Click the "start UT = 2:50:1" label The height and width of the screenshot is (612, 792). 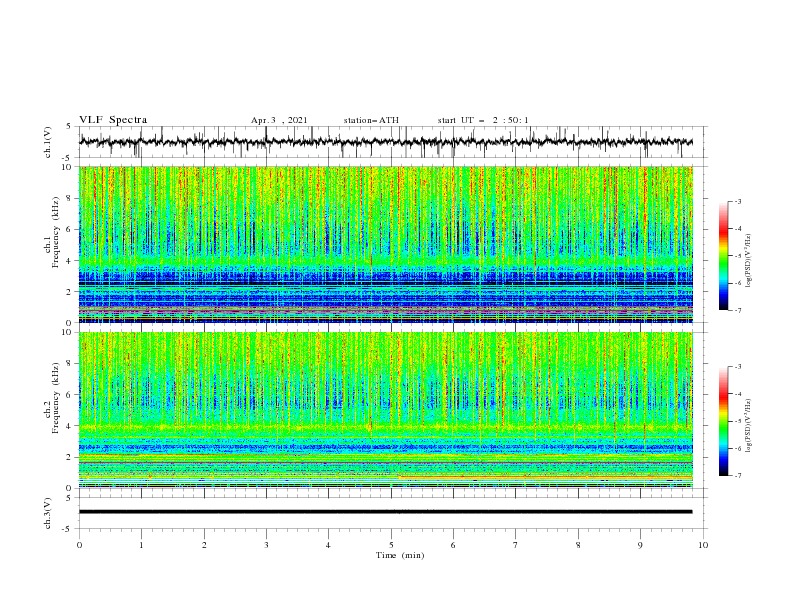[483, 120]
